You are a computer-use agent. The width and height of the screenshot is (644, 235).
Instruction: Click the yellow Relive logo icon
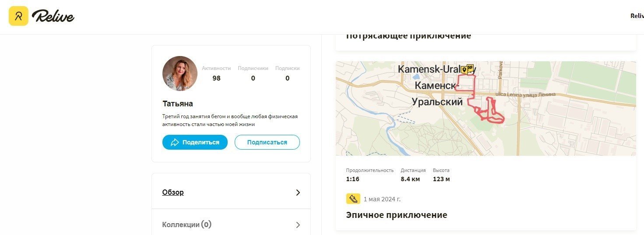[18, 16]
